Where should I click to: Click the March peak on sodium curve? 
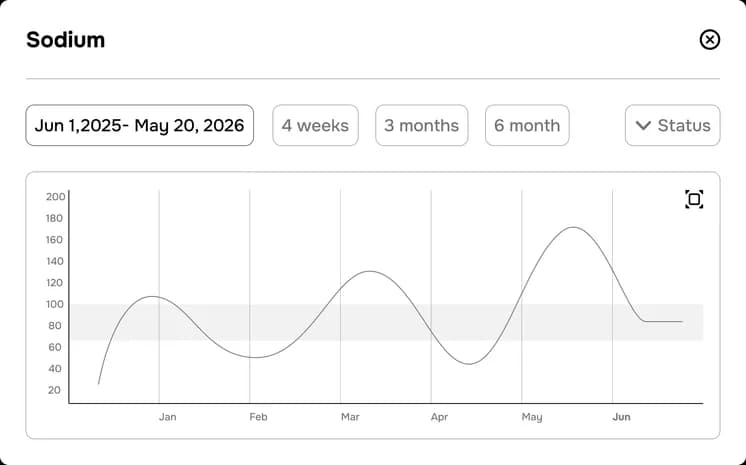(370, 271)
